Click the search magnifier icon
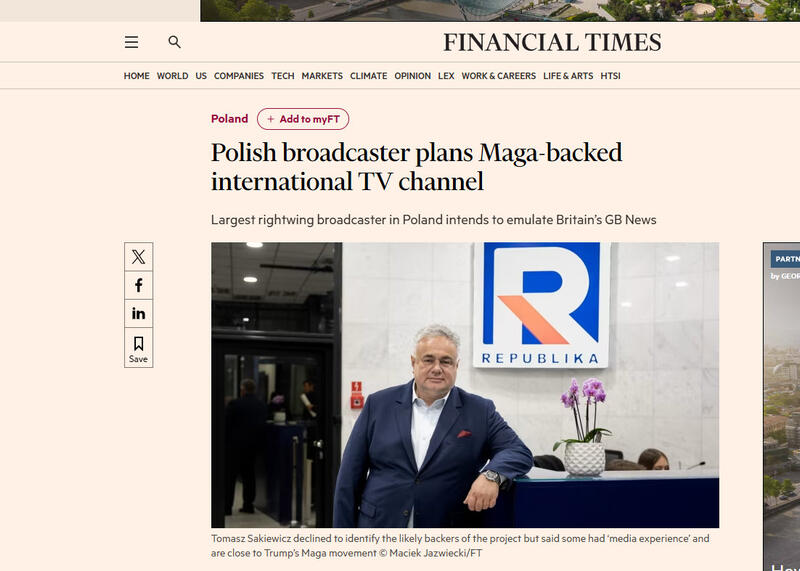 174,42
